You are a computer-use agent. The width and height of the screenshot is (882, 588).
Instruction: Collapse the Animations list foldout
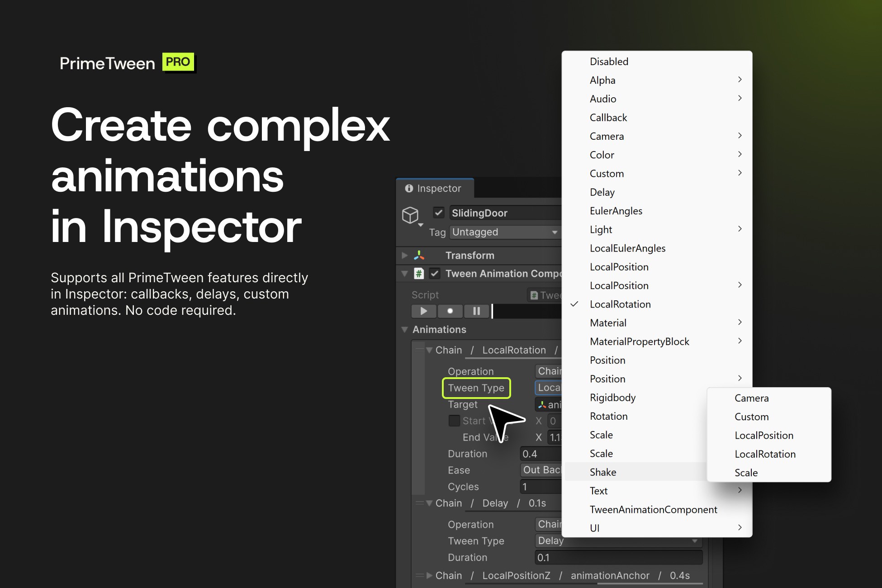tap(405, 330)
